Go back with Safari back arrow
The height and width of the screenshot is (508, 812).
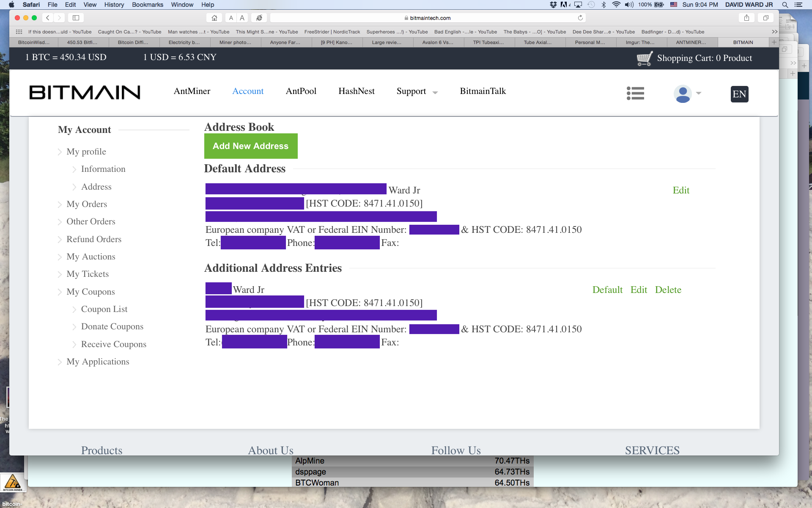pos(48,18)
